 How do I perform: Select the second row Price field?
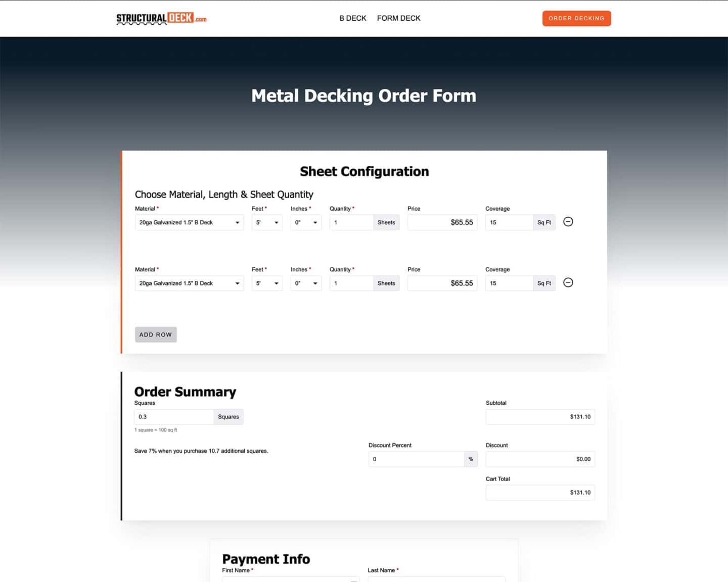pos(442,283)
